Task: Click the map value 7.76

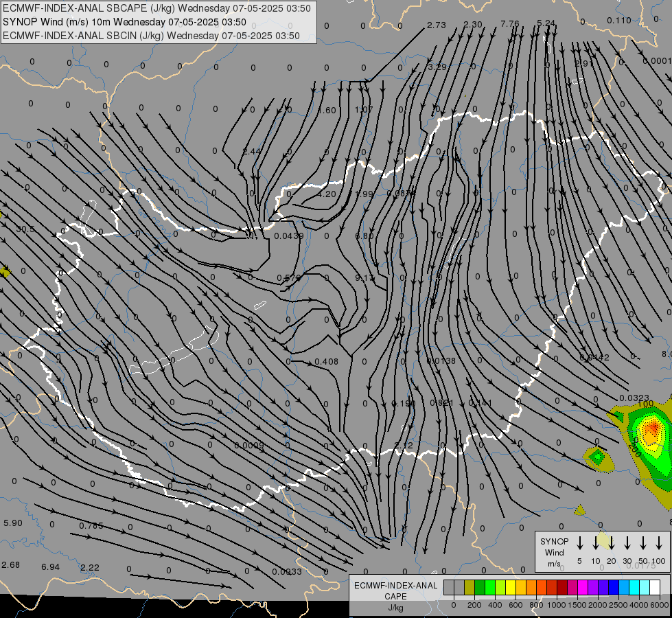Action: (x=509, y=23)
